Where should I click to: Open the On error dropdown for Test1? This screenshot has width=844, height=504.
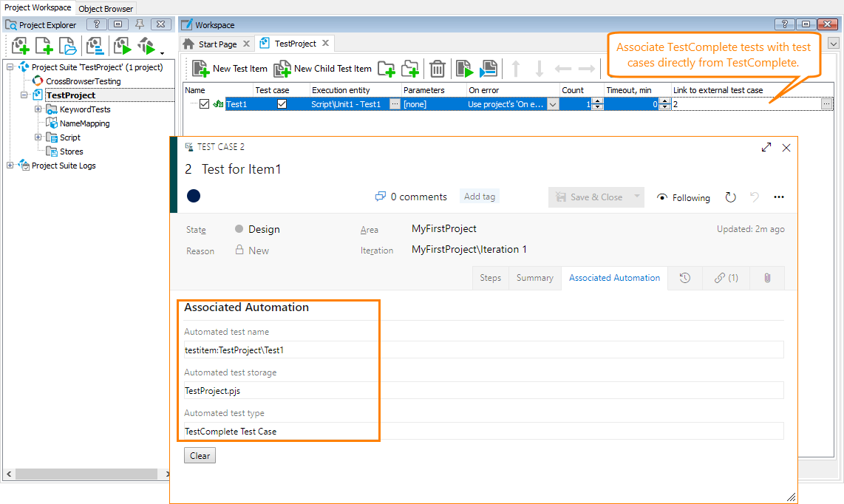[x=554, y=103]
